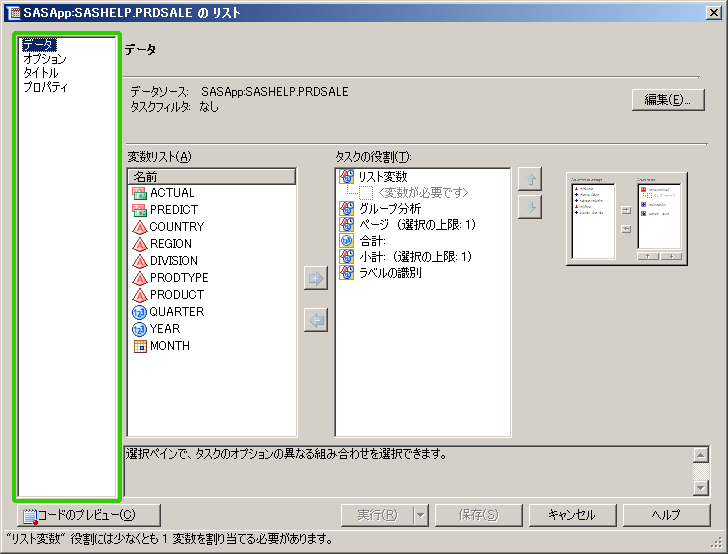The image size is (728, 554).
Task: Click the move up arrow button
Action: tap(530, 180)
